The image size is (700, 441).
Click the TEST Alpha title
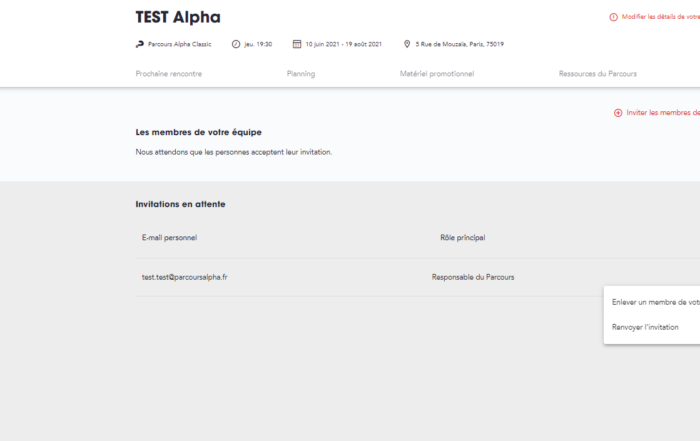pyautogui.click(x=178, y=17)
